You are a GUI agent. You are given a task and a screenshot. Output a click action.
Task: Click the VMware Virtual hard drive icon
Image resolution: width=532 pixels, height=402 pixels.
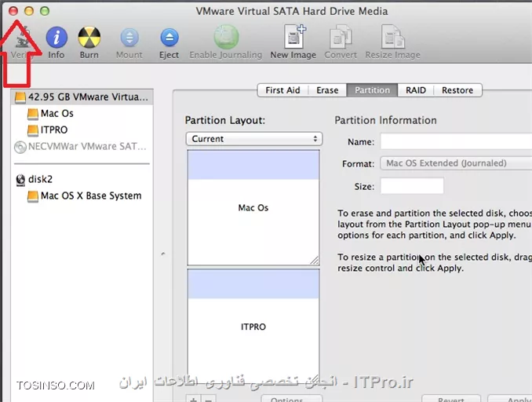(20, 98)
